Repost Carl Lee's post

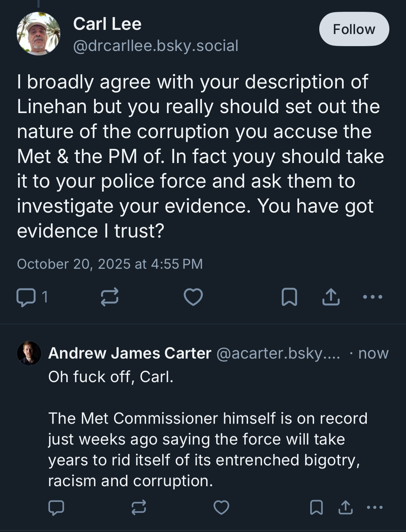coord(110,297)
